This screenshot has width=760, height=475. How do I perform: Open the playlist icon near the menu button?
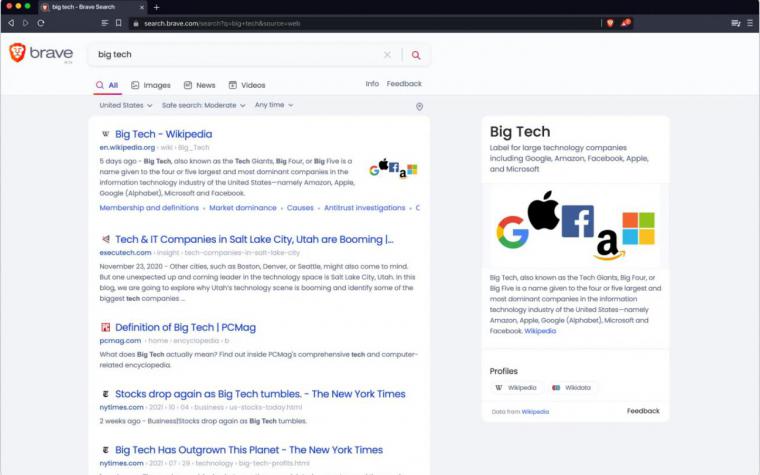[736, 23]
